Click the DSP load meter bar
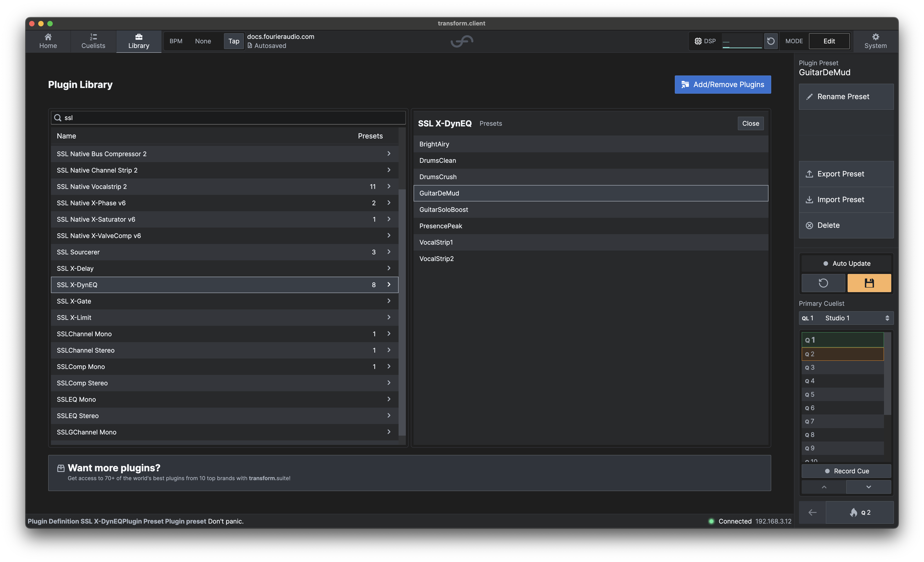 742,41
